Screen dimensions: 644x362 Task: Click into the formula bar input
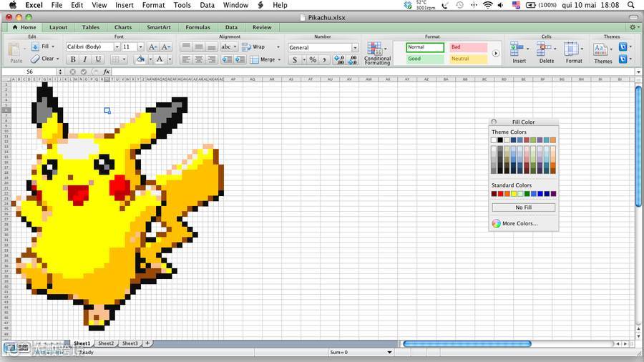373,72
